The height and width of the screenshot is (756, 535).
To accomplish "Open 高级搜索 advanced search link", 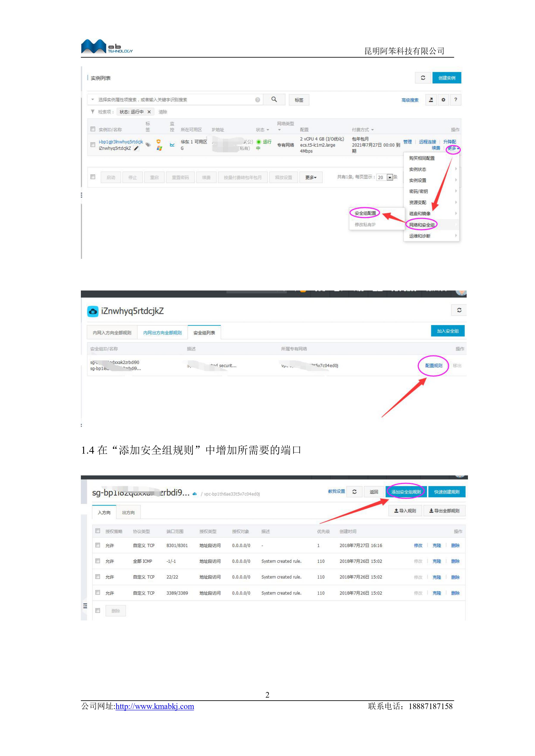I will [410, 100].
